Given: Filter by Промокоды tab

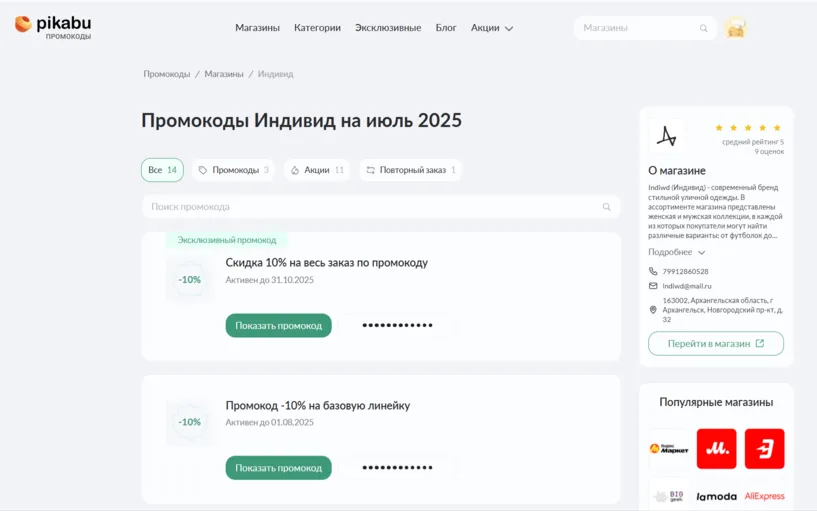Looking at the screenshot, I should click(233, 170).
